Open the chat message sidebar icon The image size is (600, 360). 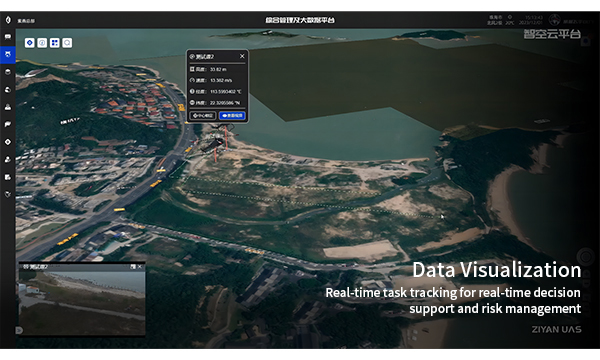[8, 37]
